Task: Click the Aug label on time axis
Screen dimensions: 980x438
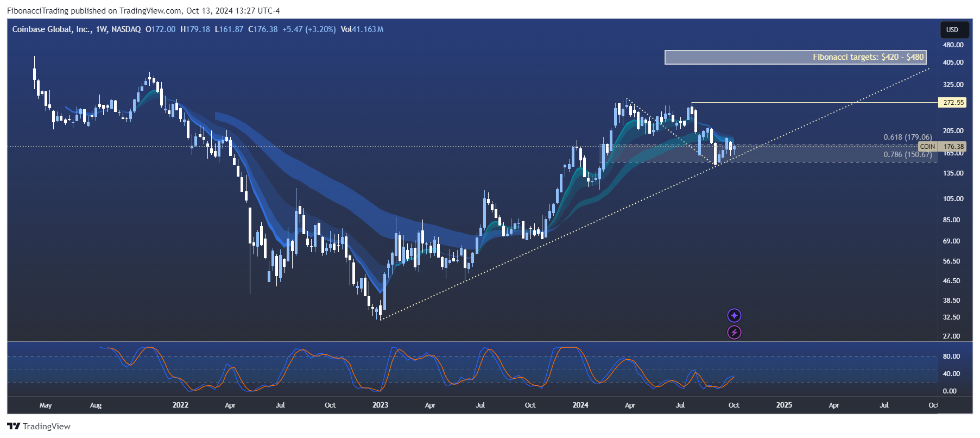Action: coord(96,405)
